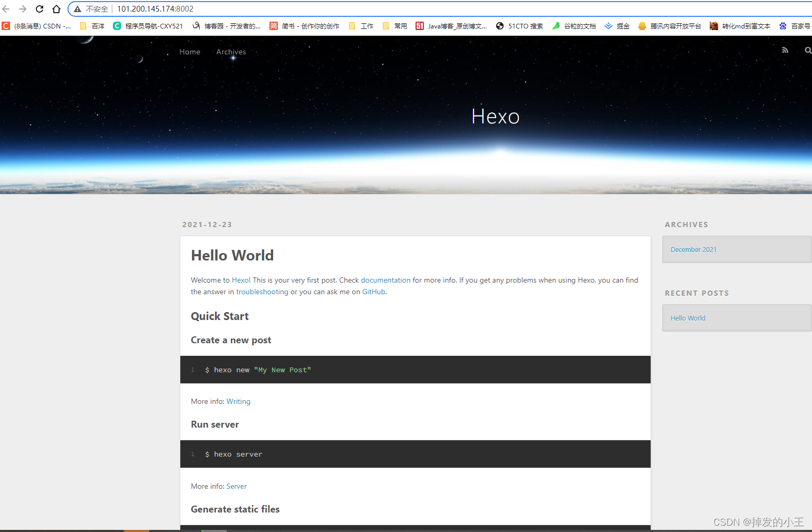This screenshot has height=532, width=812.
Task: Open Archives in Hexo navigation
Action: [231, 52]
